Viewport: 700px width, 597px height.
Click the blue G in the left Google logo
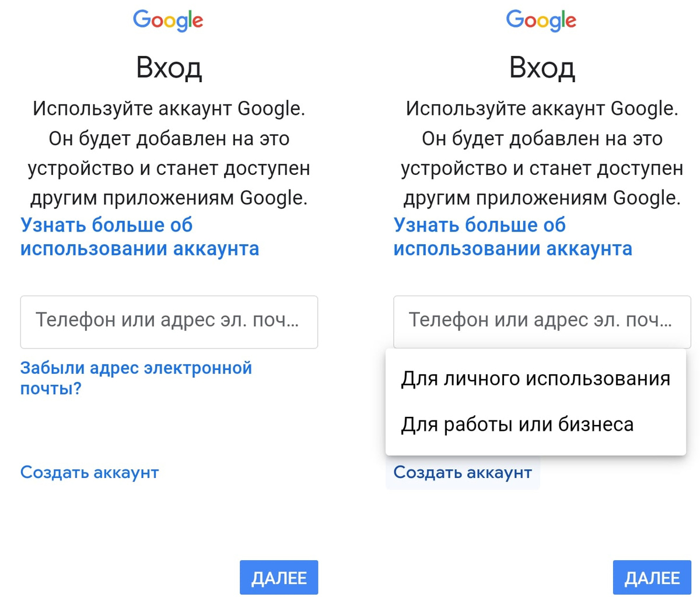(x=142, y=20)
